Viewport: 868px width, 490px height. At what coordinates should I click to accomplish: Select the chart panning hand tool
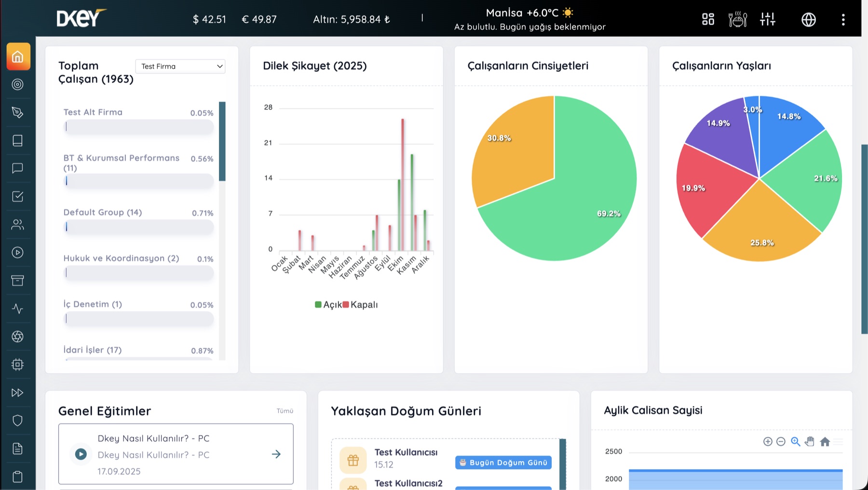[810, 441]
